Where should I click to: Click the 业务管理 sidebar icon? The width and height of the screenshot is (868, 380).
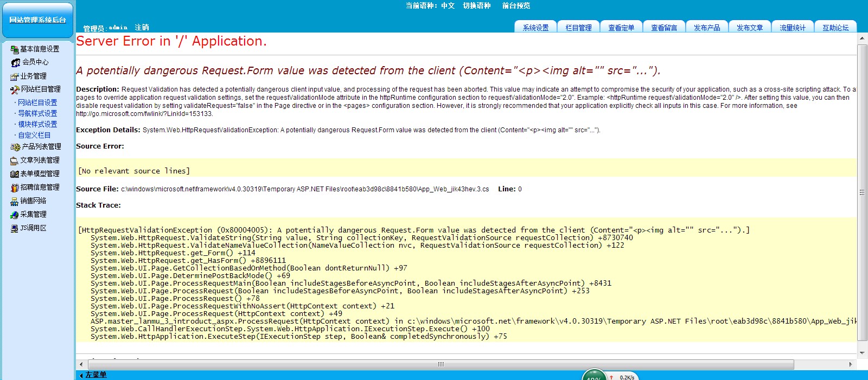tap(15, 76)
